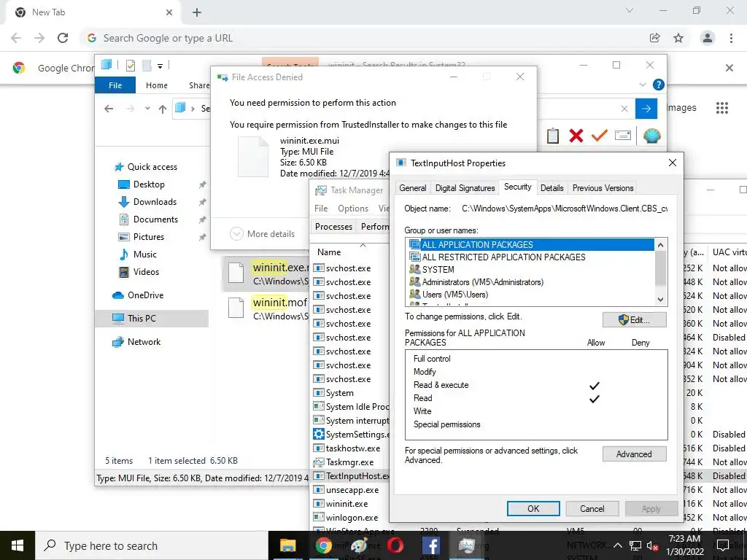
Task: Click the muted volume tray icon
Action: [x=652, y=545]
